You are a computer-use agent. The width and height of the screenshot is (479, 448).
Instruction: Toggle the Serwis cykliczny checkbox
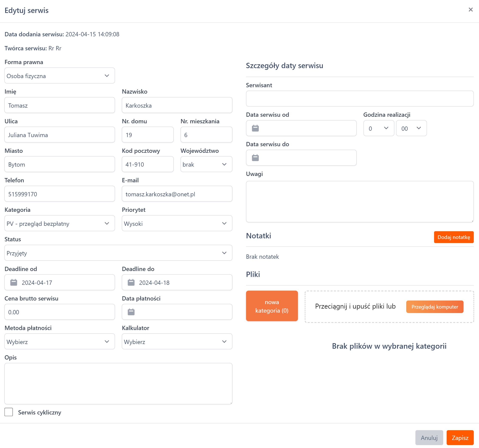9,412
